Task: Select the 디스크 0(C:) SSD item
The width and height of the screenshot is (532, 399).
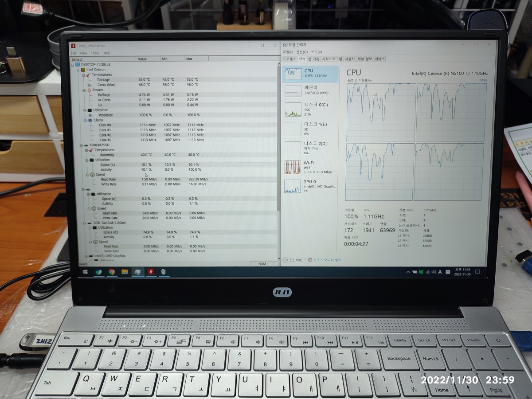Action: 310,109
